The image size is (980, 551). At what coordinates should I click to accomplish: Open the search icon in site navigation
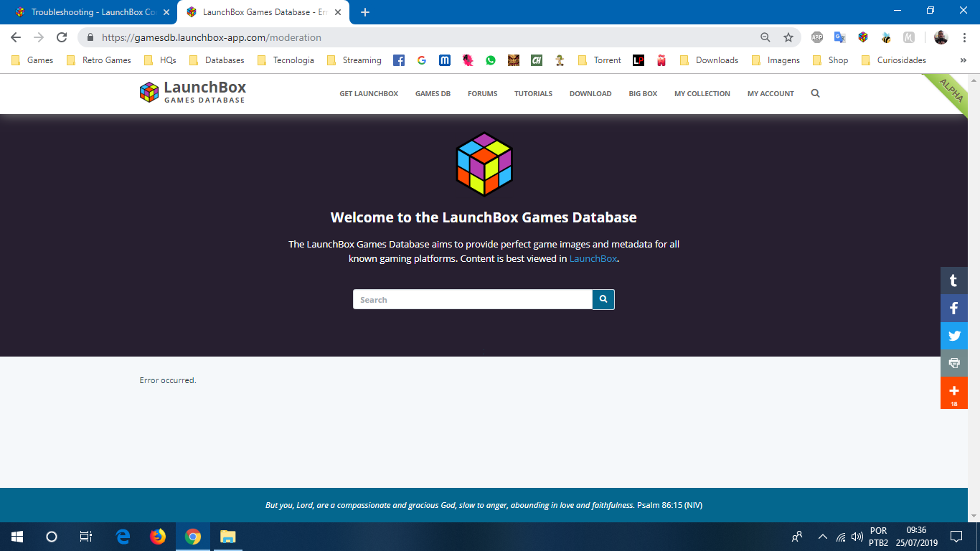click(815, 93)
